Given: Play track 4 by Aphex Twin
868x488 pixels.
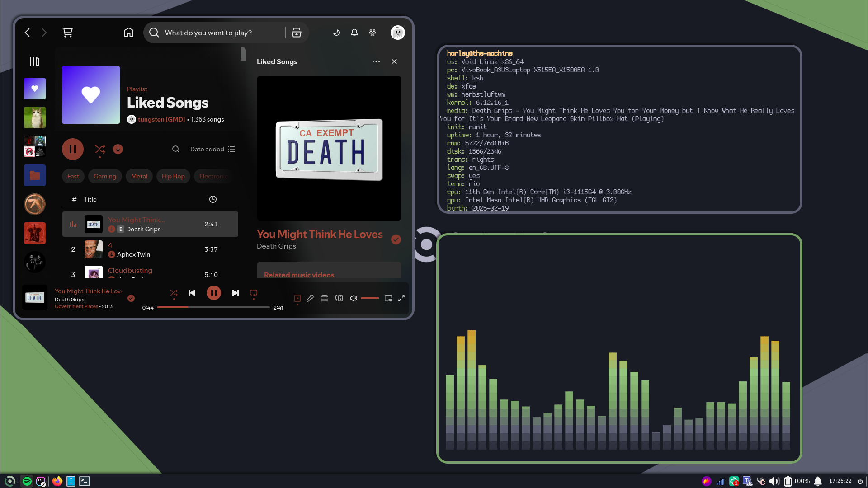Looking at the screenshot, I should pos(150,249).
